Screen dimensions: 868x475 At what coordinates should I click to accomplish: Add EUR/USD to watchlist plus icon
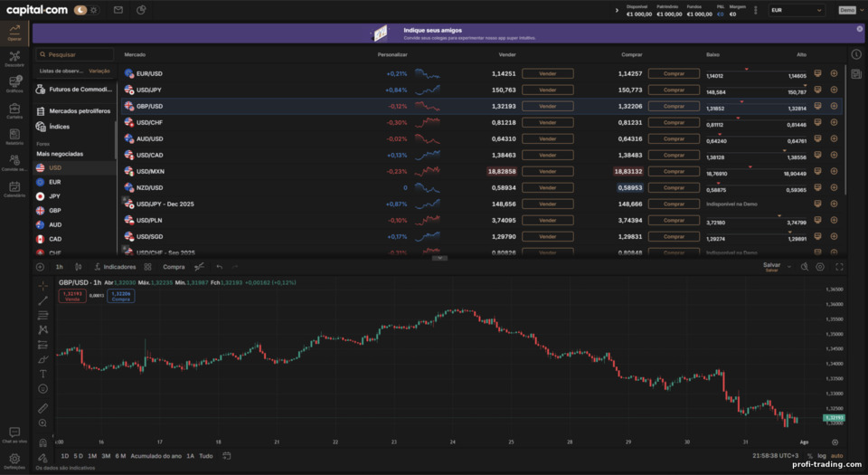tap(834, 73)
